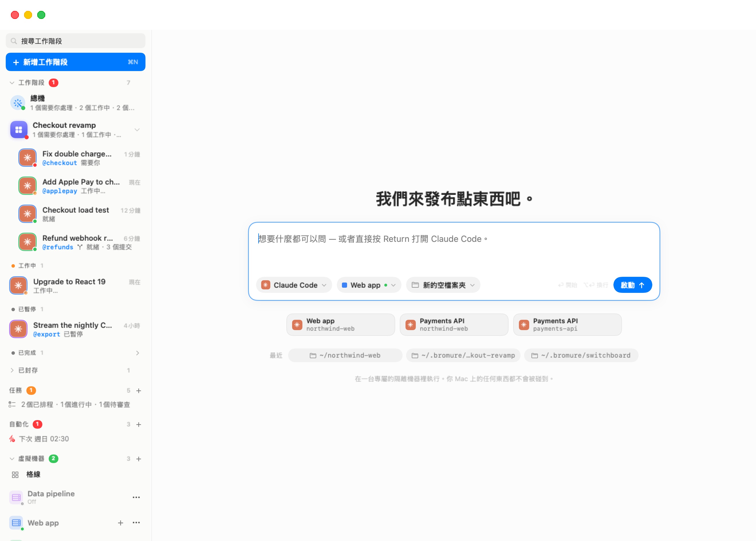Open the Claude Code agent dropdown
The image size is (756, 541).
(294, 285)
